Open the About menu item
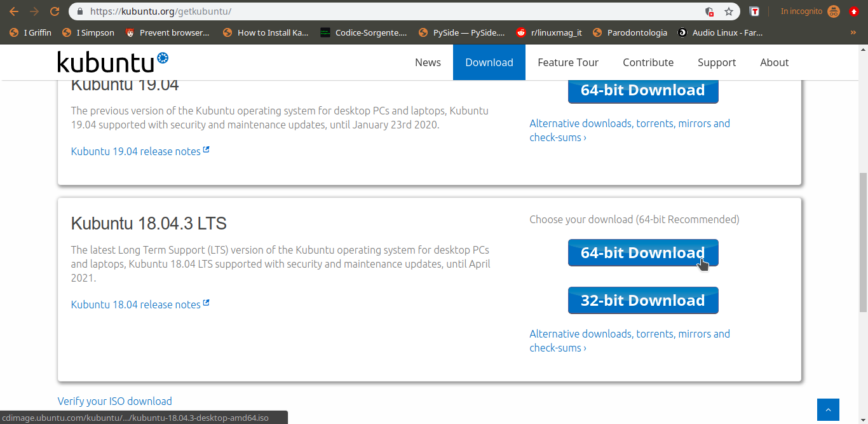The height and width of the screenshot is (424, 868). click(x=774, y=62)
